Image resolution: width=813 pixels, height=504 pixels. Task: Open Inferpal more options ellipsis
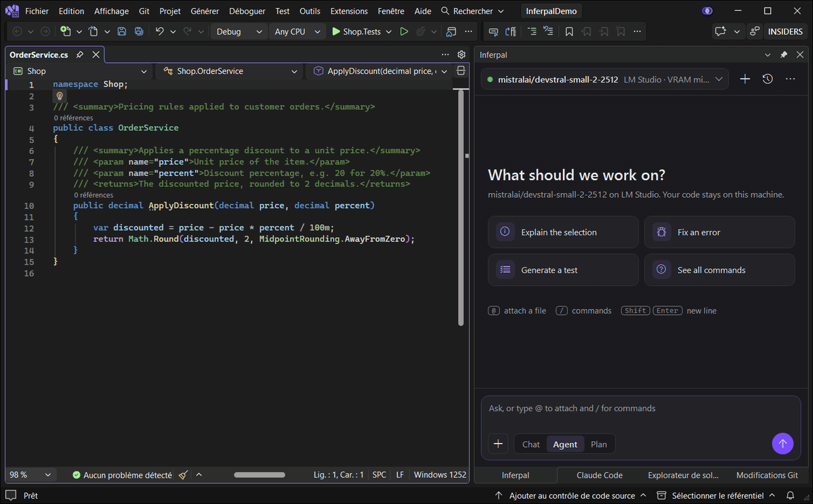(x=790, y=79)
